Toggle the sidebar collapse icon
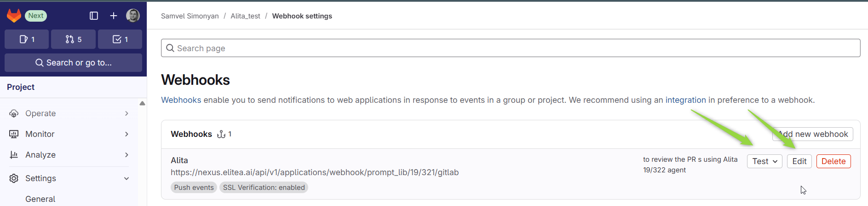The width and height of the screenshot is (868, 206). click(x=94, y=16)
